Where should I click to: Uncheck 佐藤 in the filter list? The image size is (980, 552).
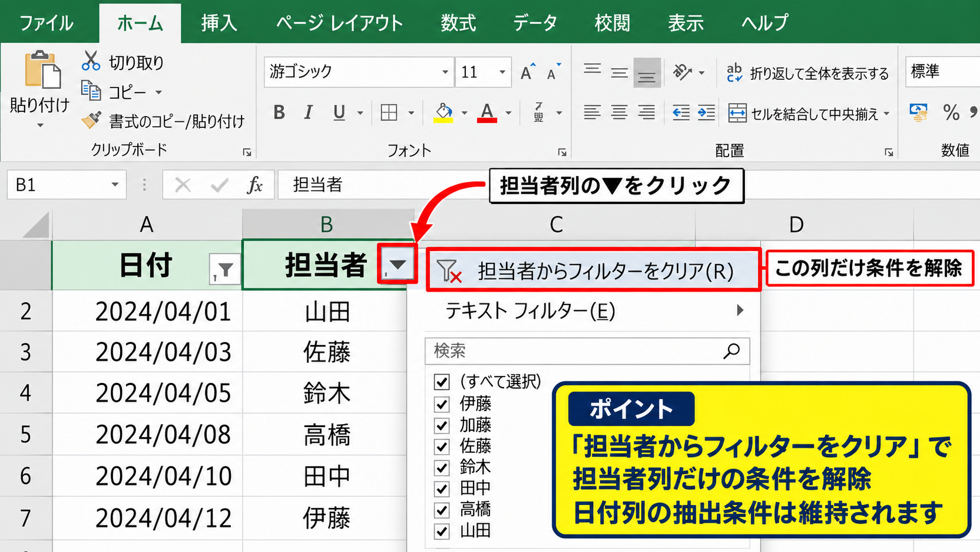click(442, 446)
